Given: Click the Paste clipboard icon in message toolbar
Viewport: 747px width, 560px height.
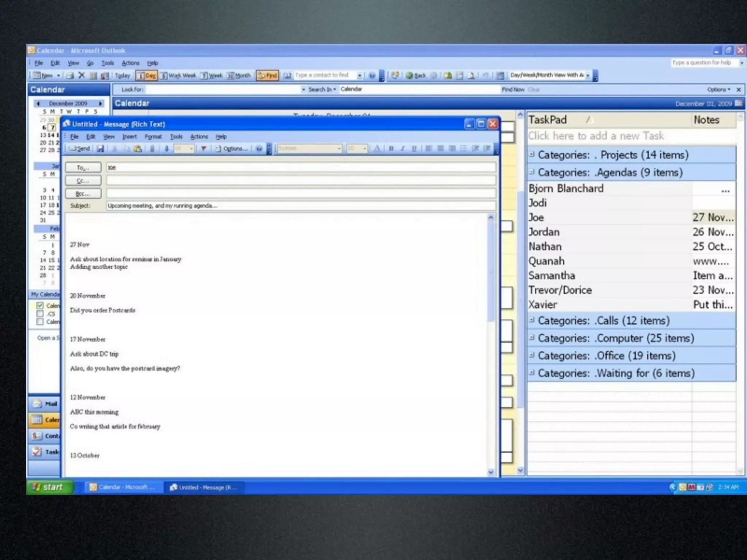Looking at the screenshot, I should (x=138, y=148).
